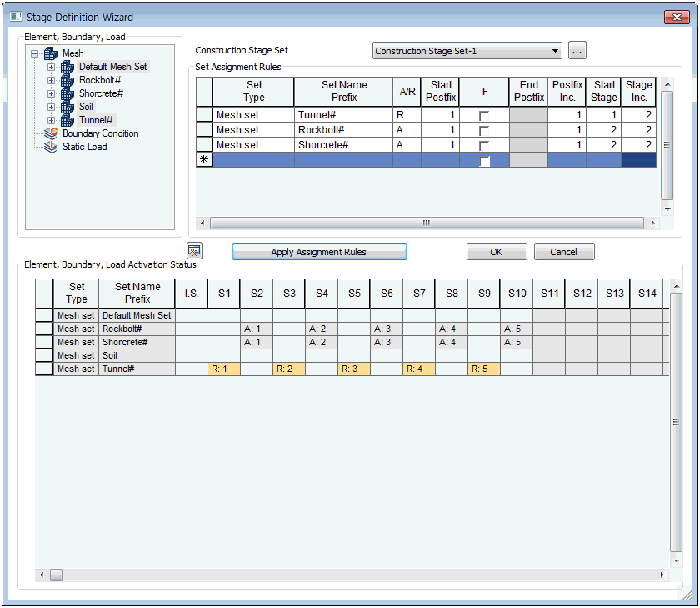Toggle the F checkbox in the Tunnel# row
700x608 pixels.
pos(484,116)
